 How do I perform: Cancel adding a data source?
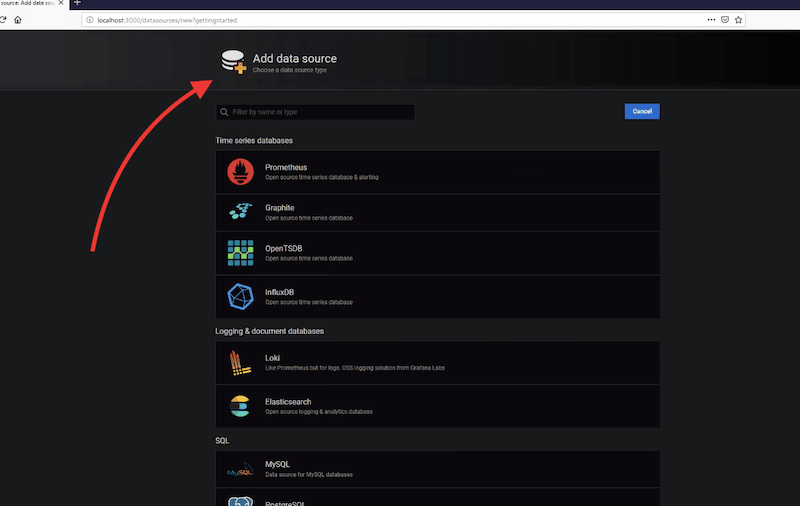tap(642, 111)
